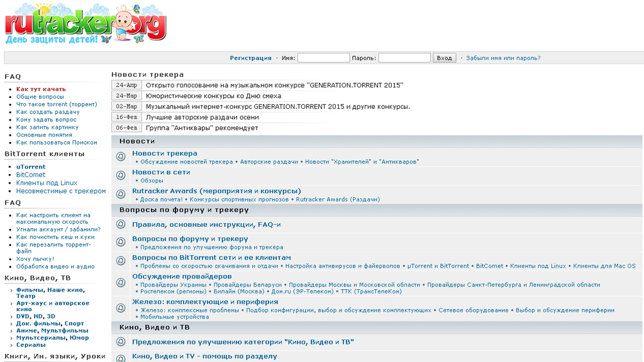Open Как тут качать FAQ link
The image size is (644, 362).
41,89
